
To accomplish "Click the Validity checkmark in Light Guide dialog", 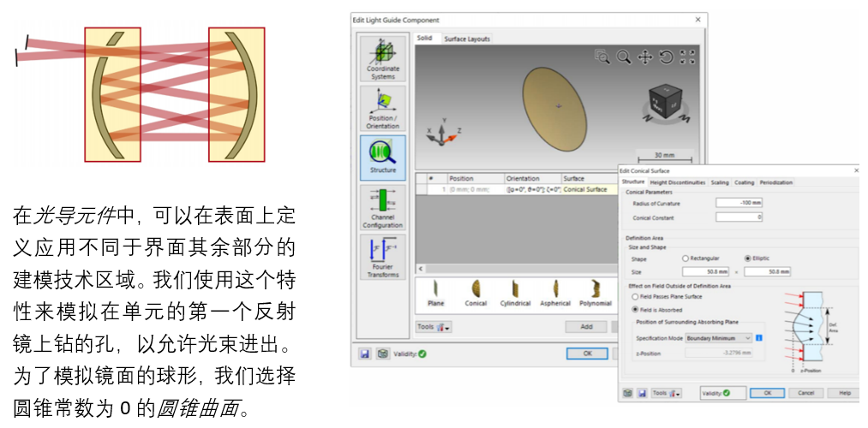I will tap(422, 354).
